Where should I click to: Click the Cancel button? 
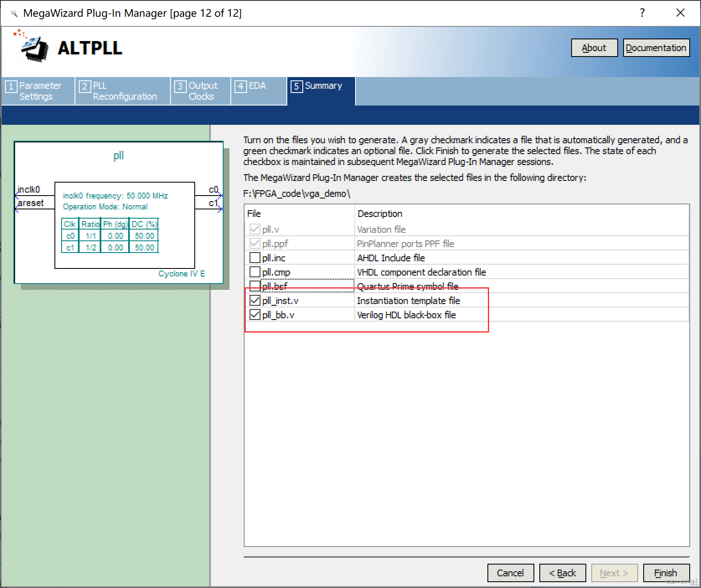[x=510, y=573]
